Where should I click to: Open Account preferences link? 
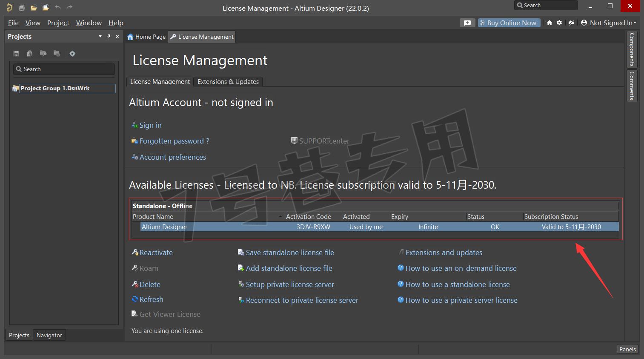coord(173,157)
